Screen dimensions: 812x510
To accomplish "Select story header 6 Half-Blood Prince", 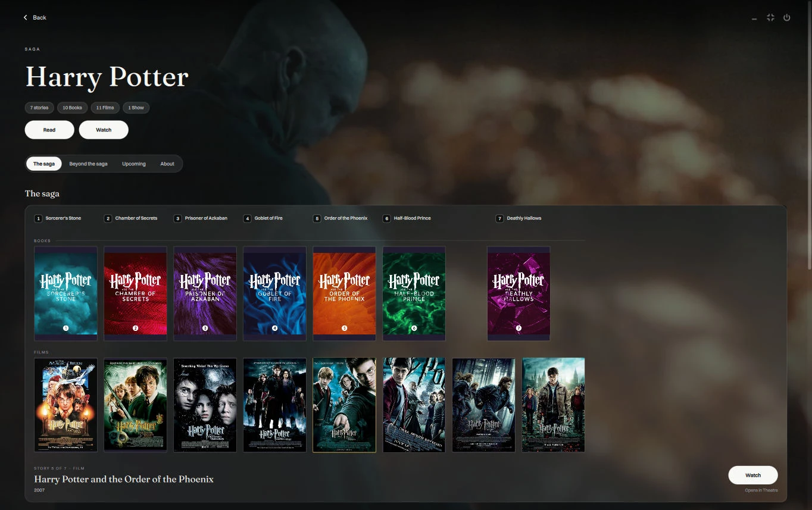I will pos(407,218).
